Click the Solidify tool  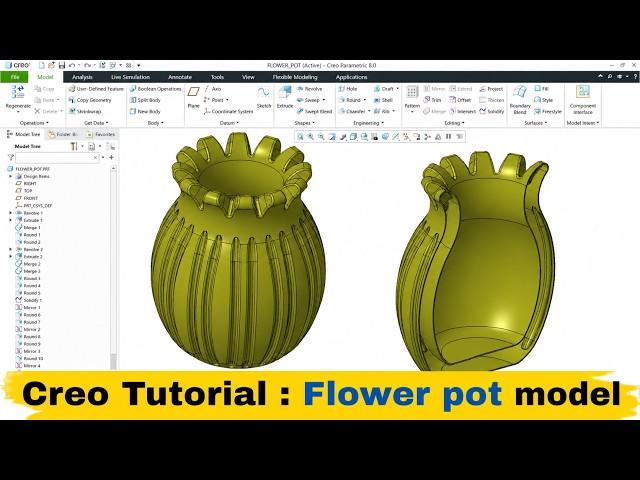pos(491,111)
